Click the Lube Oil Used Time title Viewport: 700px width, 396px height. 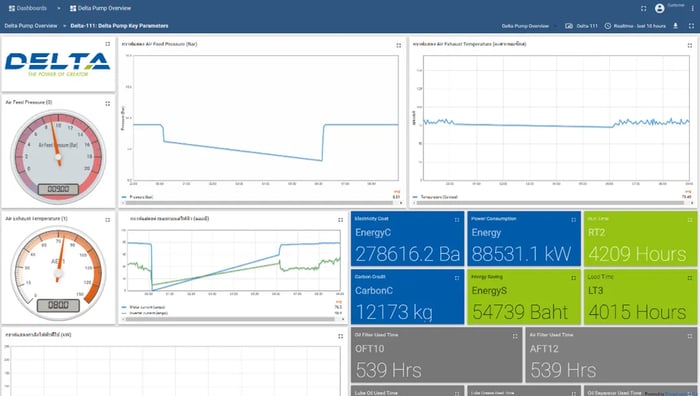pos(376,393)
